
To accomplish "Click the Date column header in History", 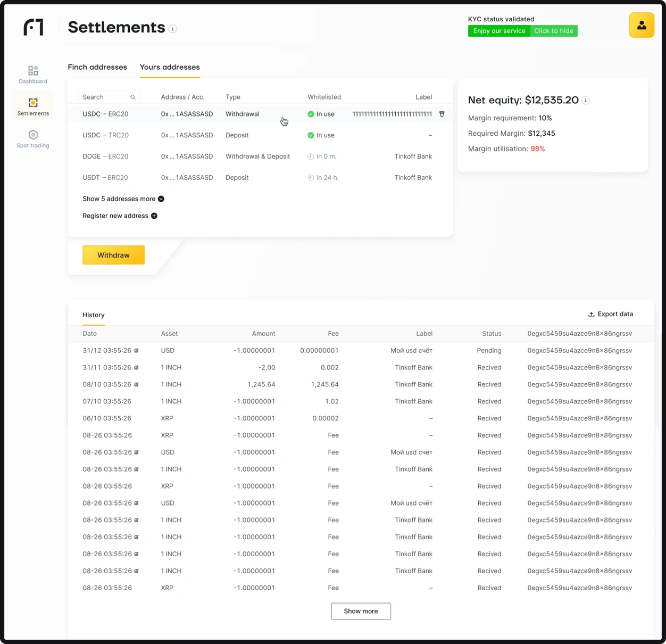I will [x=89, y=334].
